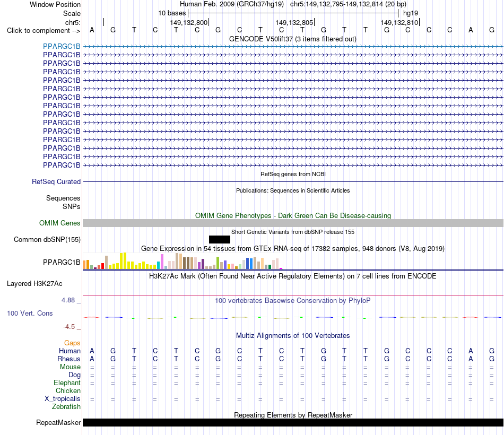Click the Chicken species label
The height and width of the screenshot is (435, 504).
(68, 390)
